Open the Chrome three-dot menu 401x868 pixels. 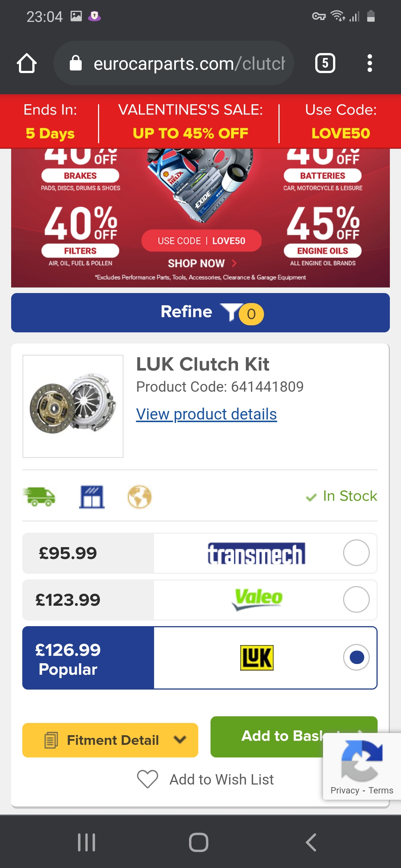click(370, 63)
